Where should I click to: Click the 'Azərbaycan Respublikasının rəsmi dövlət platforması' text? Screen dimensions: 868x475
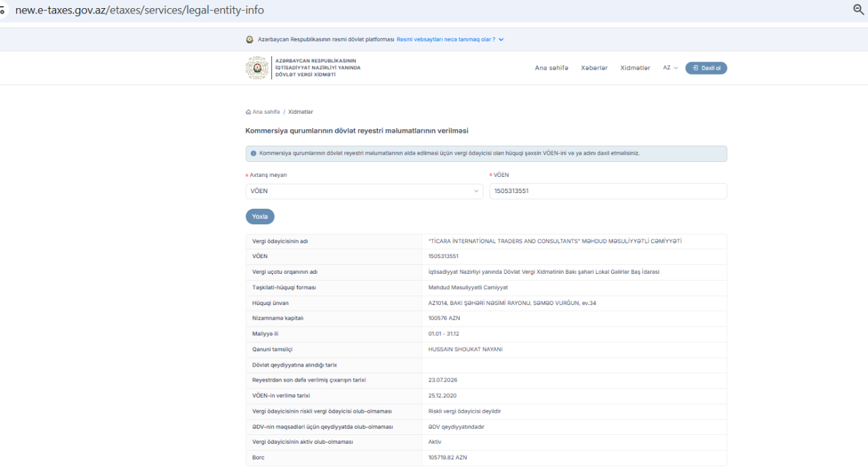coord(325,39)
